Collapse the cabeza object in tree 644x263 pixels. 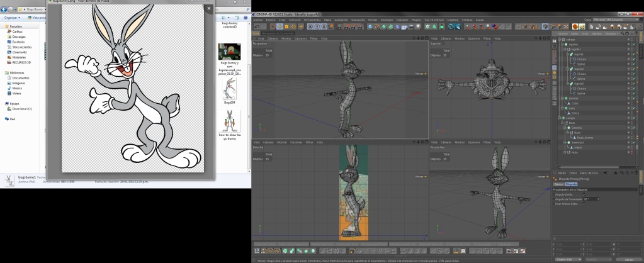560,40
